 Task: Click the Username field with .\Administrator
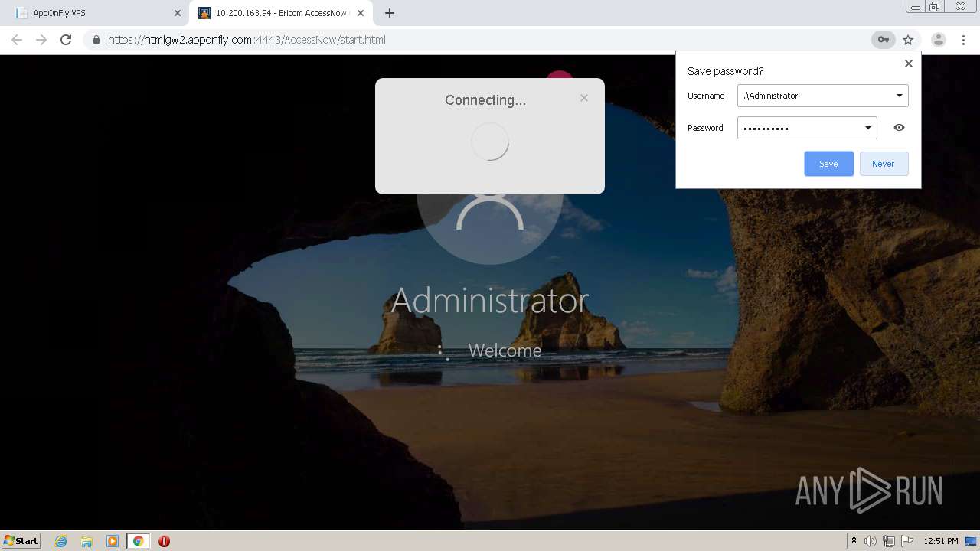point(823,96)
